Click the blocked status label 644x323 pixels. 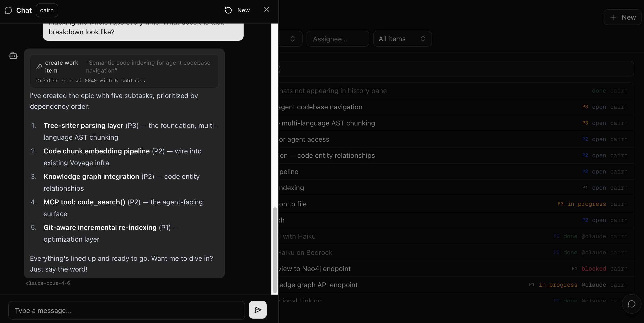594,269
